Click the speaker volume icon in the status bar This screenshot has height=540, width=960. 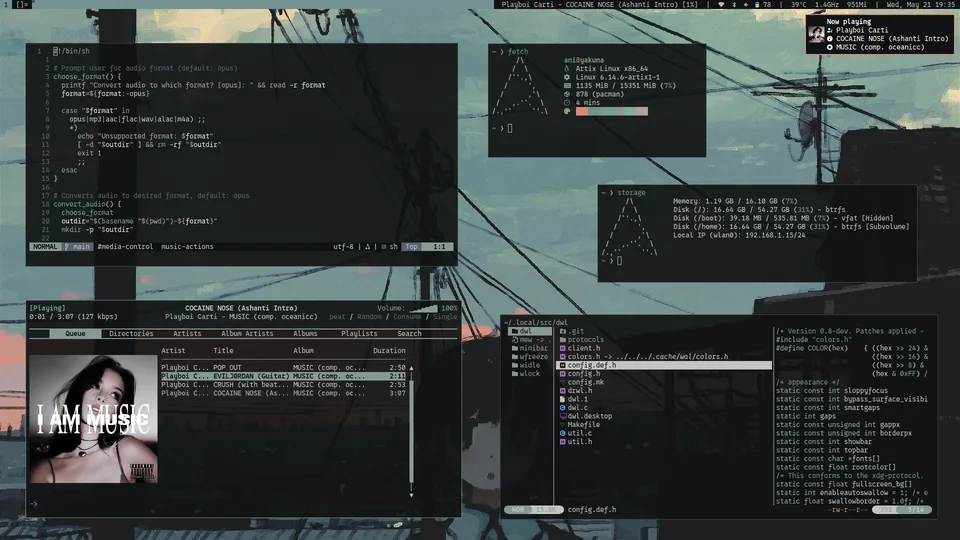tap(745, 4)
